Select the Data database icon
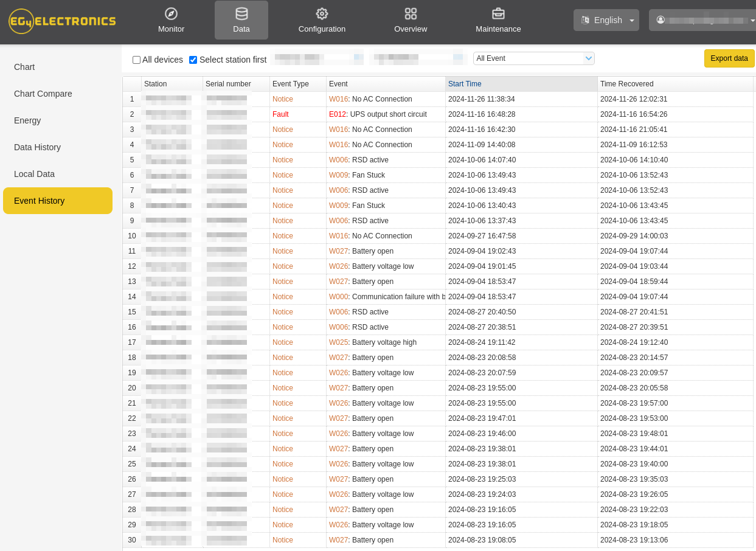Screen dimensions: 756x551 click(241, 13)
